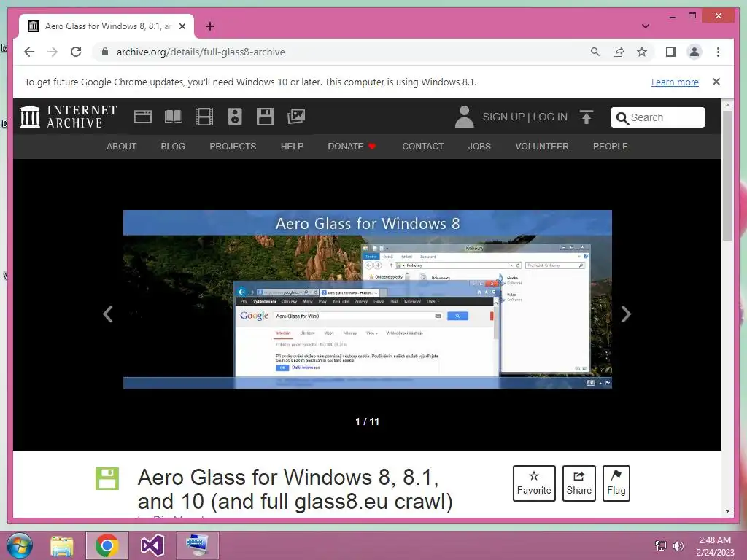The image size is (747, 560).
Task: Open a new Chrome tab
Action: [x=210, y=26]
